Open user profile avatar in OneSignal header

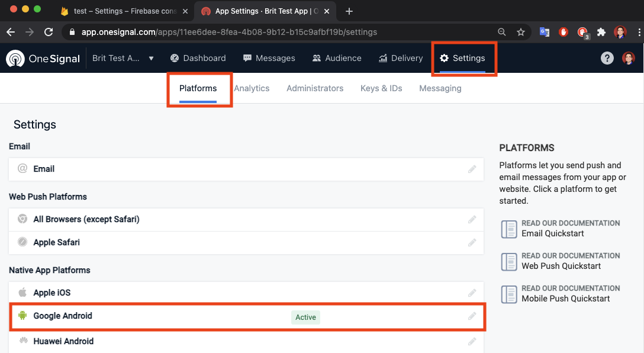629,59
